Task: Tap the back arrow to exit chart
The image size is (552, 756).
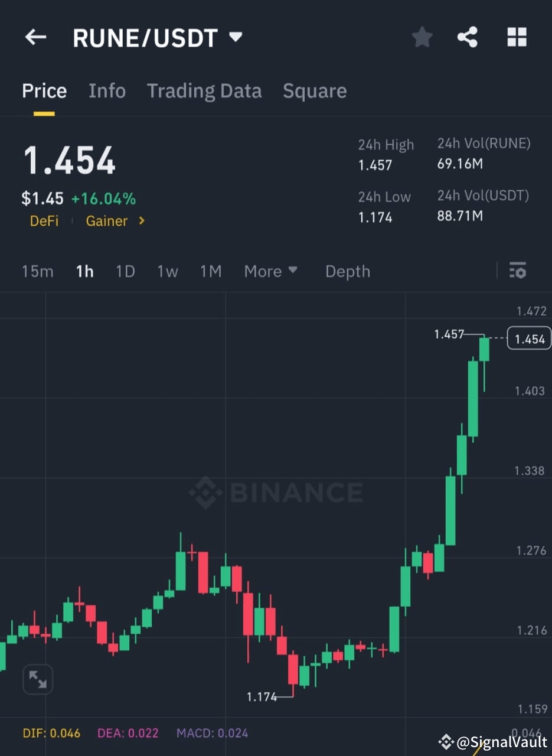Action: point(35,37)
